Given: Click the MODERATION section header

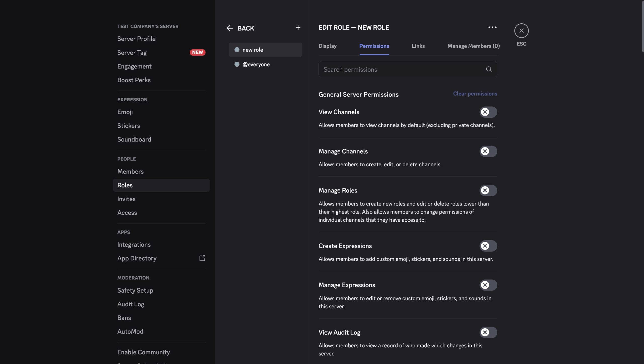Looking at the screenshot, I should tap(133, 278).
